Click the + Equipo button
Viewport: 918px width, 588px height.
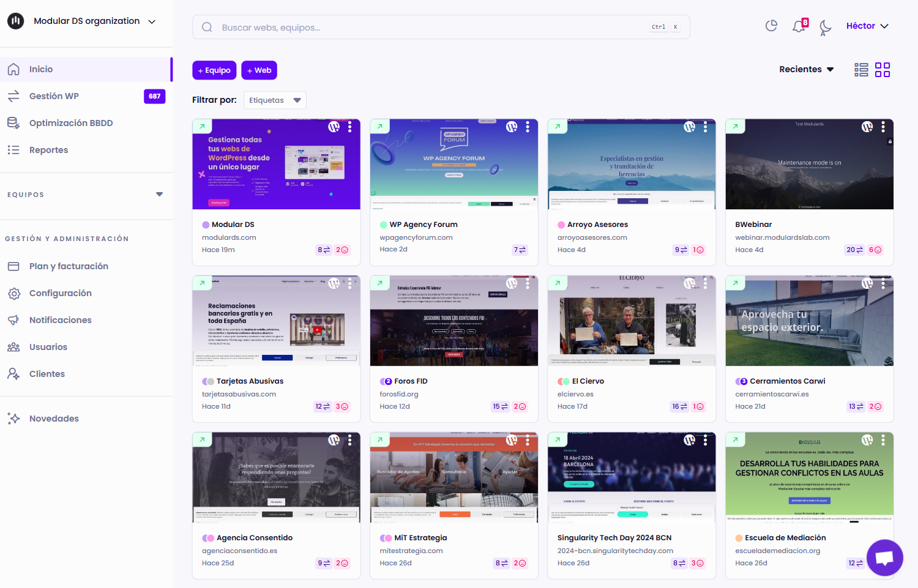click(x=214, y=70)
